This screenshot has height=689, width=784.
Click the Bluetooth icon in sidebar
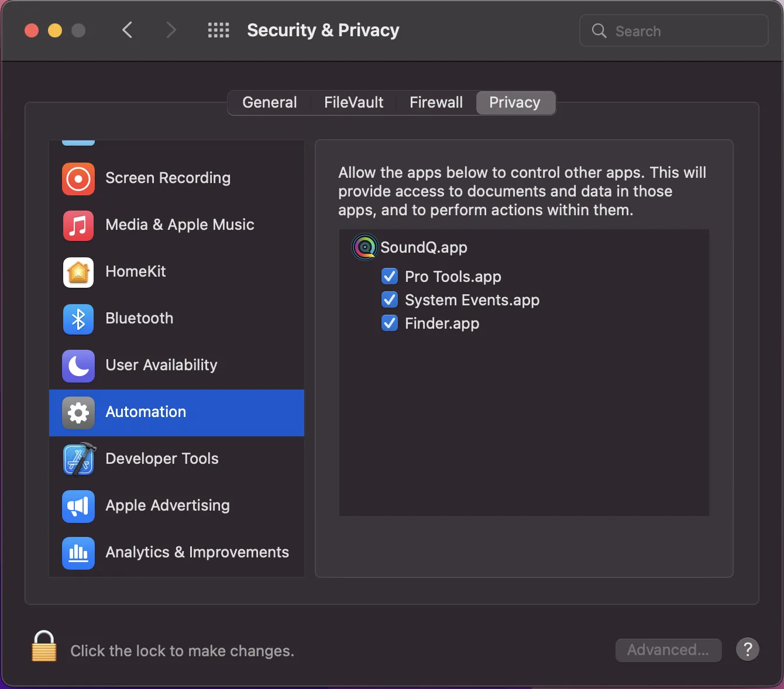click(78, 319)
